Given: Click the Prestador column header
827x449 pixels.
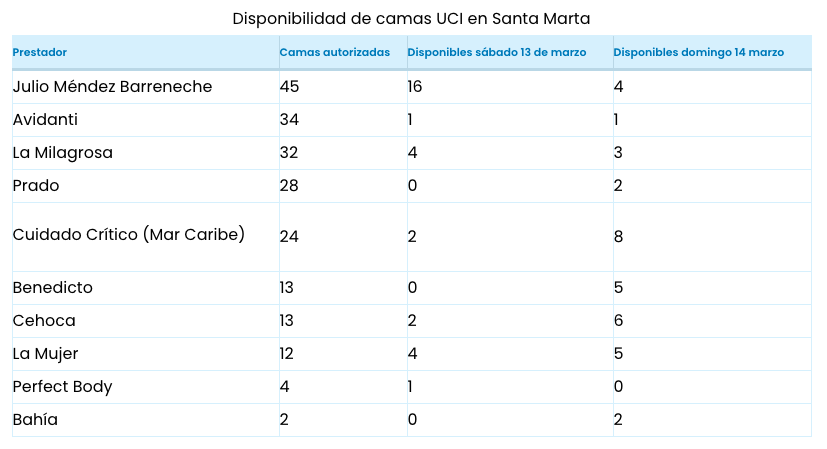Looking at the screenshot, I should 40,52.
